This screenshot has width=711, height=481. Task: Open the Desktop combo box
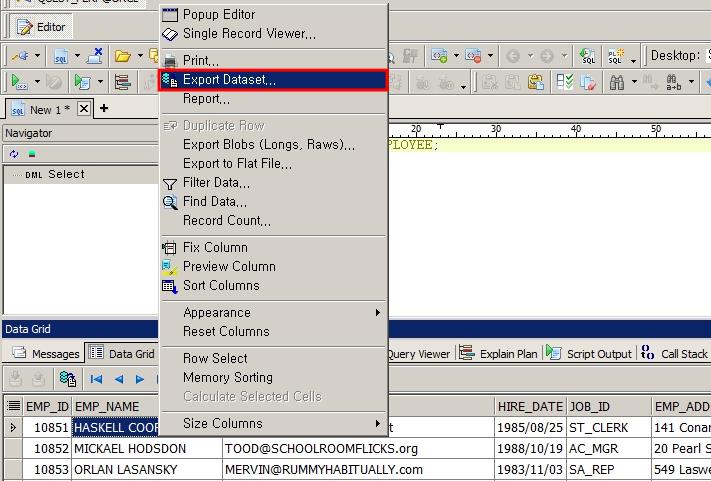[x=706, y=56]
